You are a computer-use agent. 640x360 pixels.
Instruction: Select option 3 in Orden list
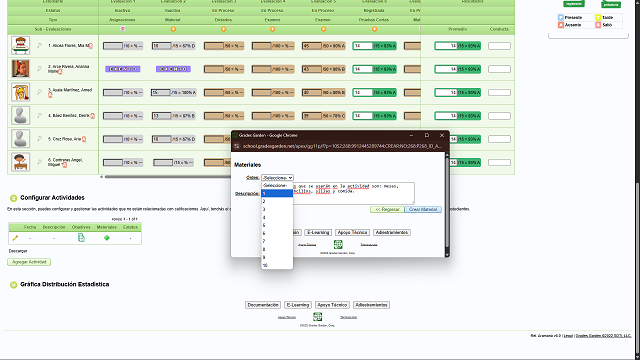click(x=277, y=209)
